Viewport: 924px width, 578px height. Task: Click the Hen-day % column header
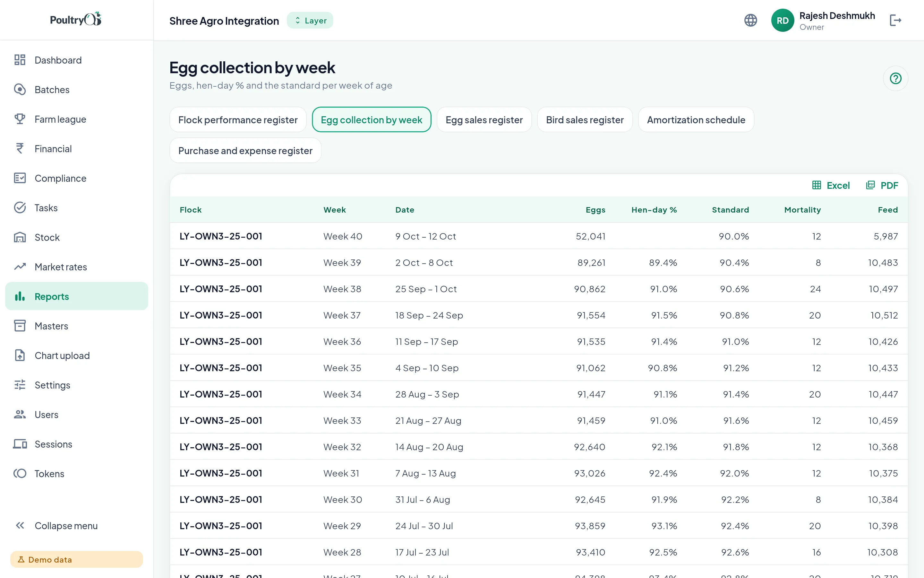click(654, 209)
